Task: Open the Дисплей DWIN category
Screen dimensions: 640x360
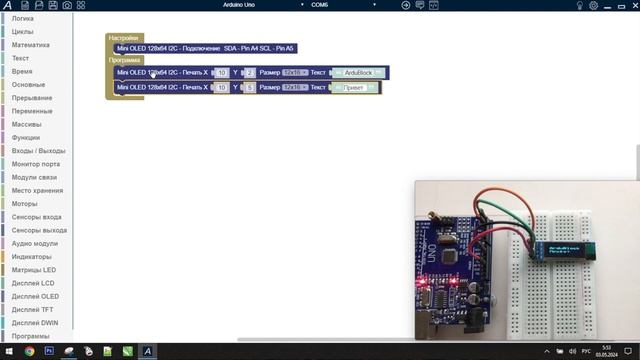Action: [x=35, y=323]
